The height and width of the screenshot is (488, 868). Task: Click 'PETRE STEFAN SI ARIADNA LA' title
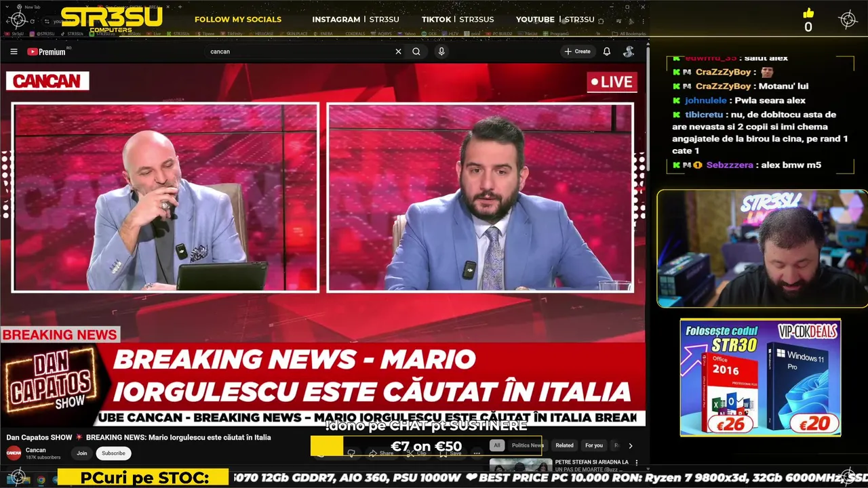click(x=591, y=462)
